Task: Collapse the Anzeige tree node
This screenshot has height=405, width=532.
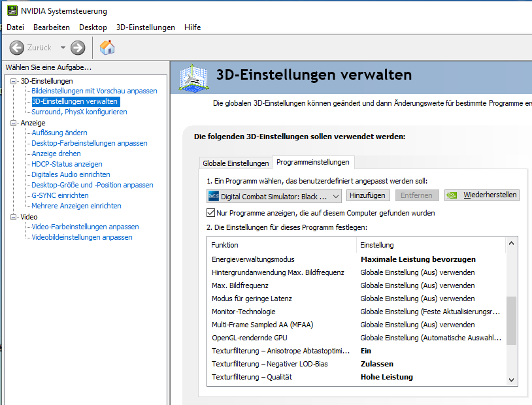Action: pos(13,123)
